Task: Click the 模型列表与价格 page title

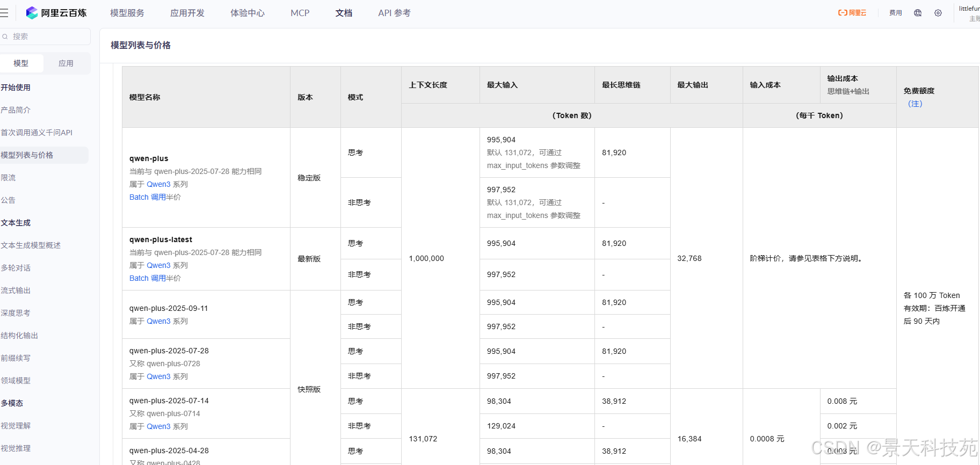Action: coord(141,45)
